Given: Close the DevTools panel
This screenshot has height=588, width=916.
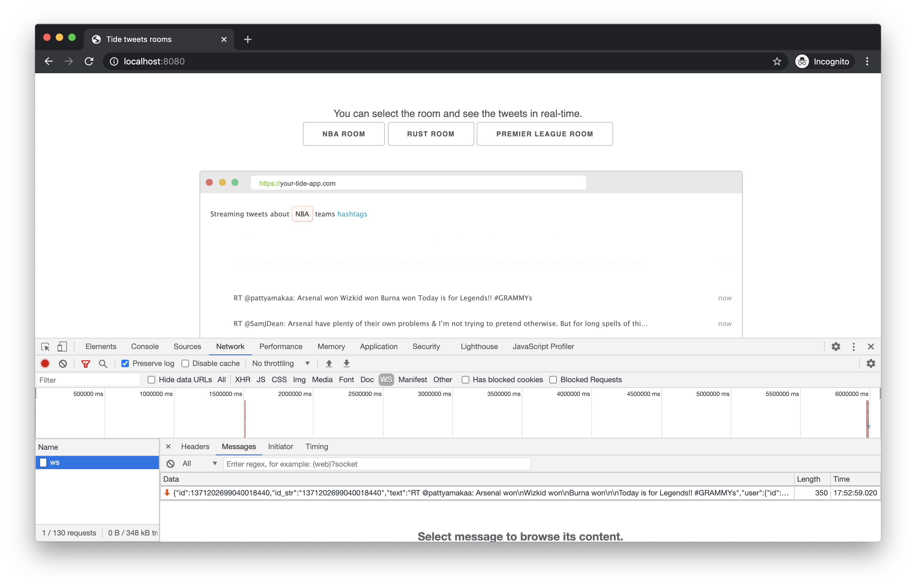Looking at the screenshot, I should (871, 347).
